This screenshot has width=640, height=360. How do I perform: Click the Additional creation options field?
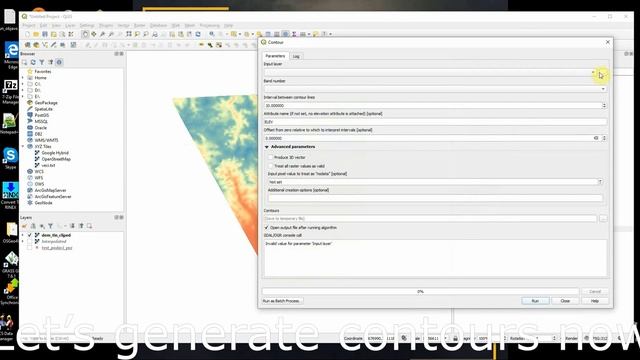435,198
